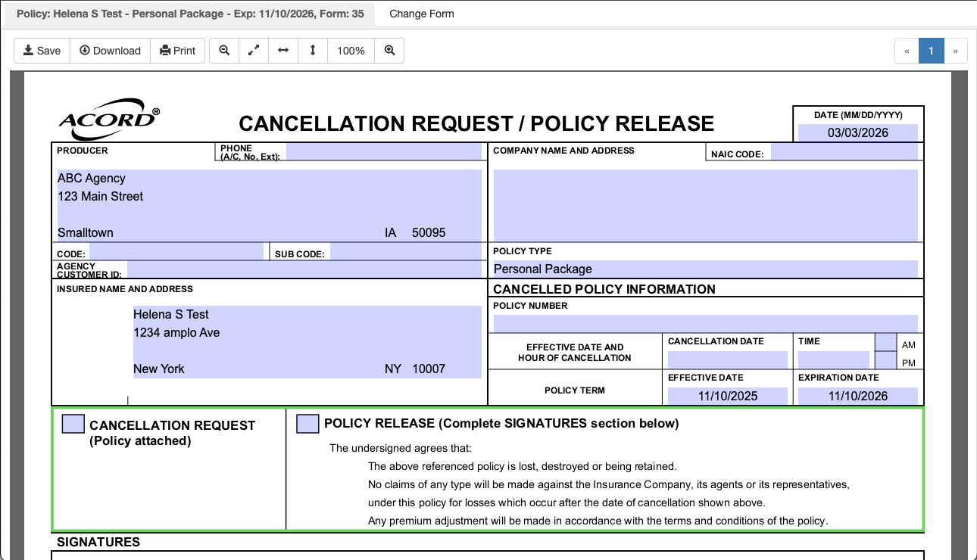Viewport: 977px width, 560px height.
Task: Edit insured name Helena S Test
Action: (x=307, y=315)
